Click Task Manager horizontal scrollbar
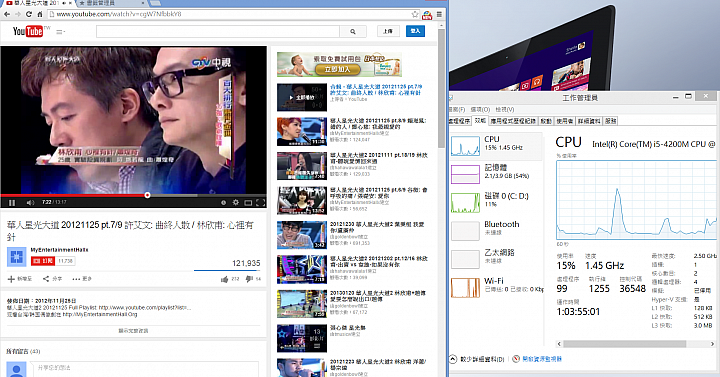720x377 pixels. click(x=624, y=344)
